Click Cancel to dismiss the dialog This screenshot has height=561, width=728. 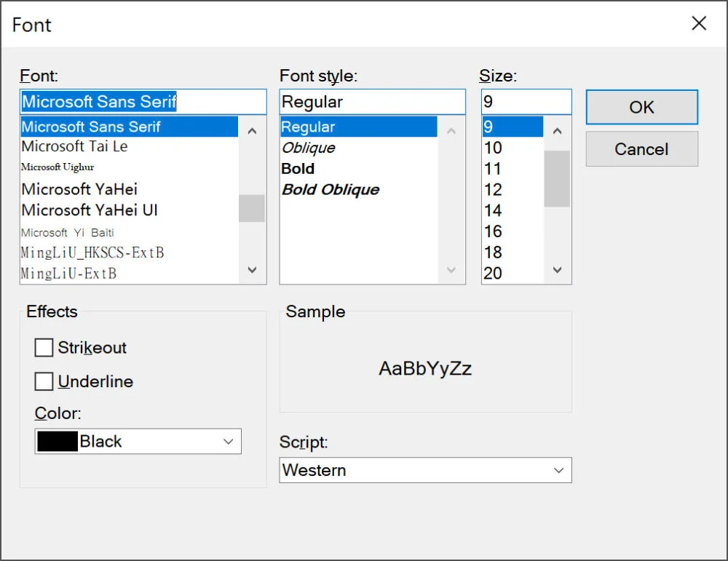tap(641, 149)
